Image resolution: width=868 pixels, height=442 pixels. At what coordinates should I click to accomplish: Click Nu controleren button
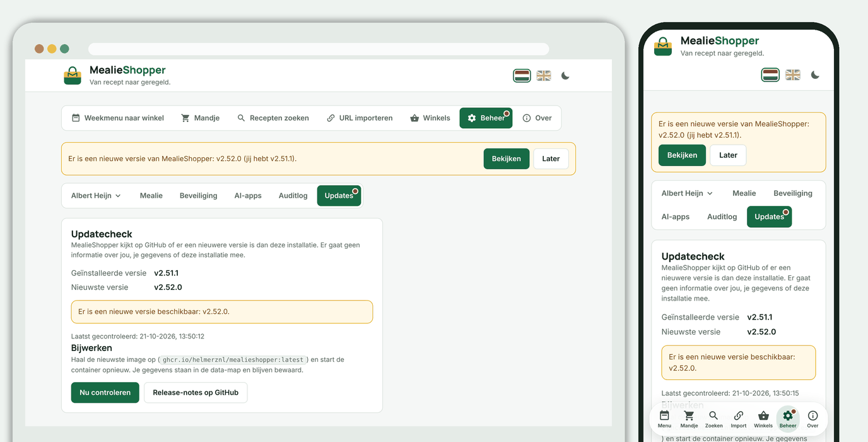click(x=105, y=392)
